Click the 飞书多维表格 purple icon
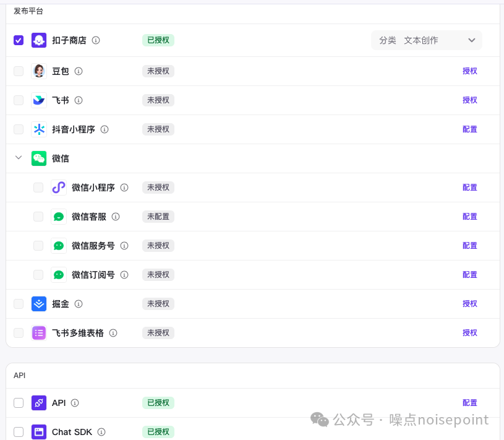This screenshot has height=440, width=504. click(x=39, y=333)
